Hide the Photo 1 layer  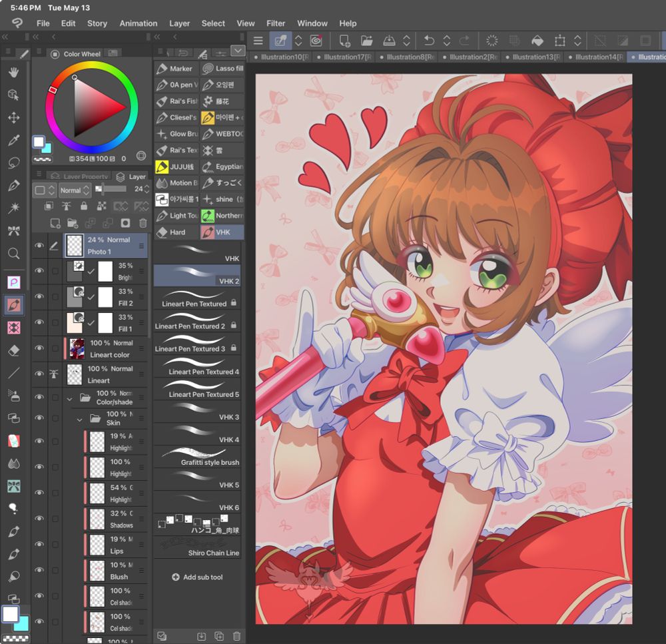pyautogui.click(x=39, y=246)
